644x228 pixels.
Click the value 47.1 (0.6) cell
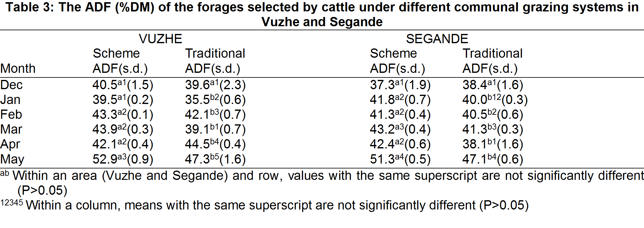493,159
